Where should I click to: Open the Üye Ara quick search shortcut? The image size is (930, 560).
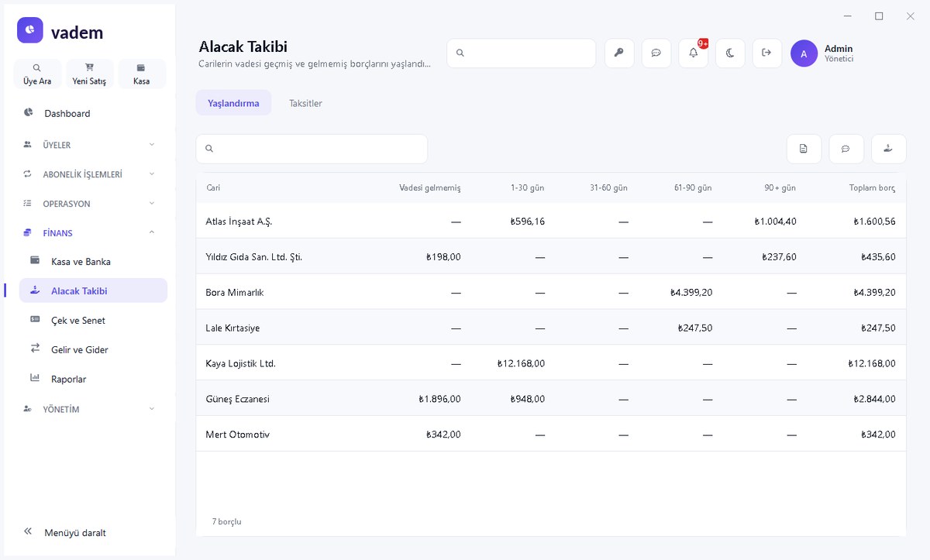[x=37, y=74]
